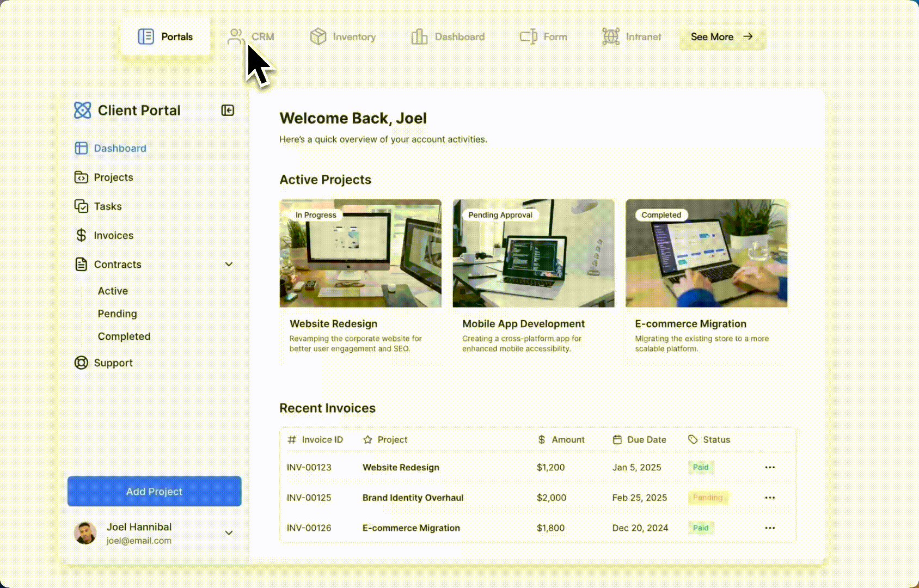Open the CRM section icon
Screen dimensions: 919x588
click(236, 36)
